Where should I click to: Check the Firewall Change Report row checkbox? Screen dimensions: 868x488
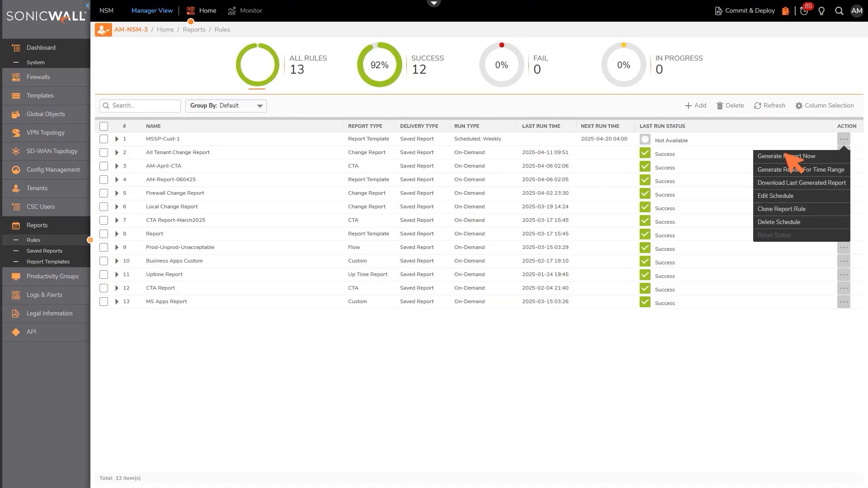[104, 193]
